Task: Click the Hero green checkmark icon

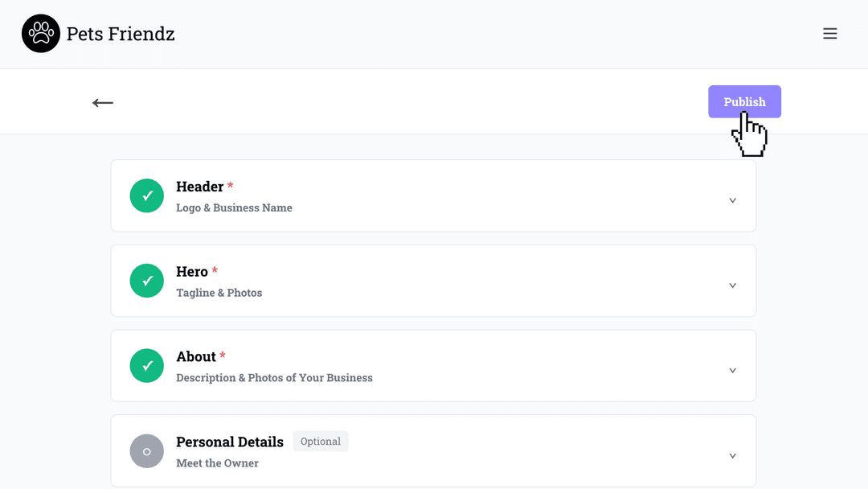Action: (x=147, y=281)
